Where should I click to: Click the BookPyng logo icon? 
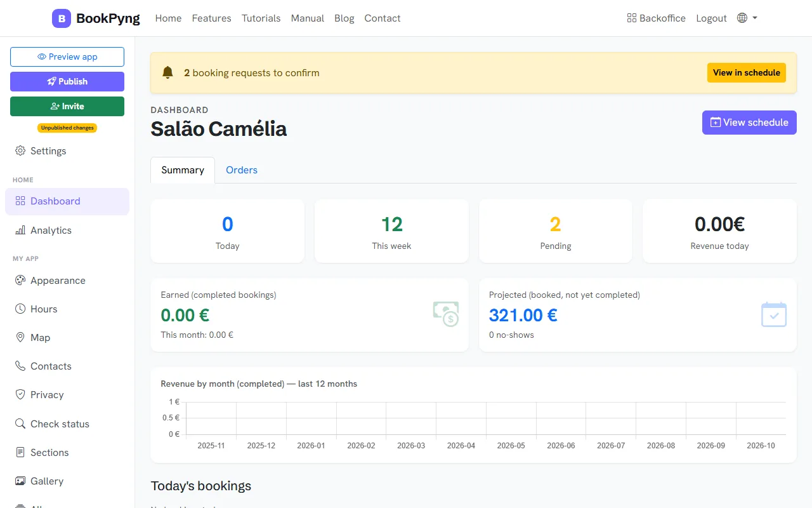62,18
